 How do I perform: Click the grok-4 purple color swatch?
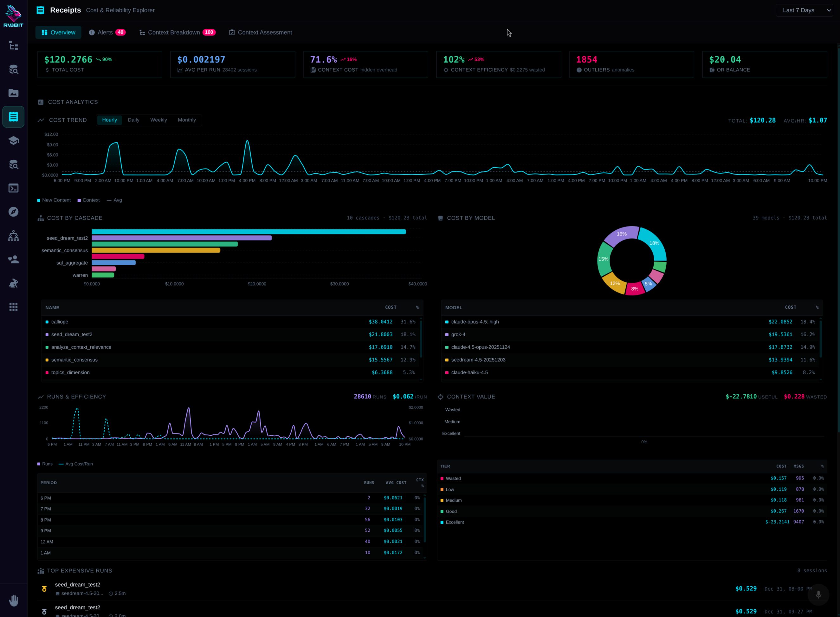click(x=447, y=335)
